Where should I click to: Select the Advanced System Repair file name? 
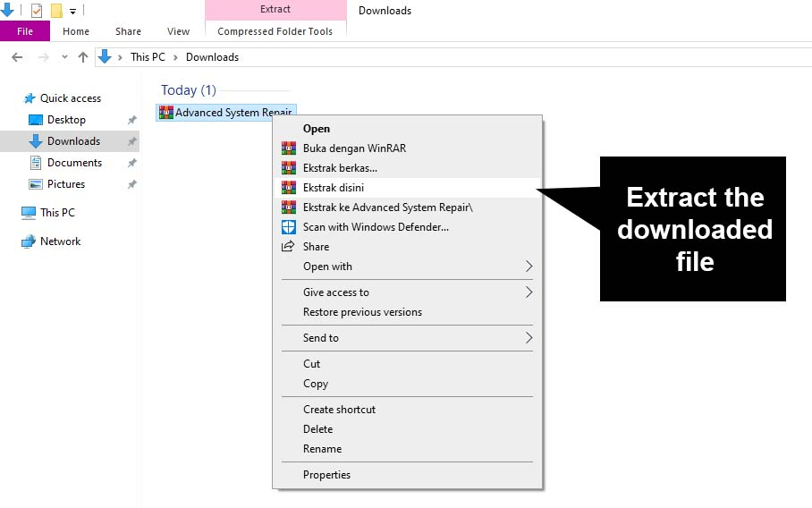(233, 113)
